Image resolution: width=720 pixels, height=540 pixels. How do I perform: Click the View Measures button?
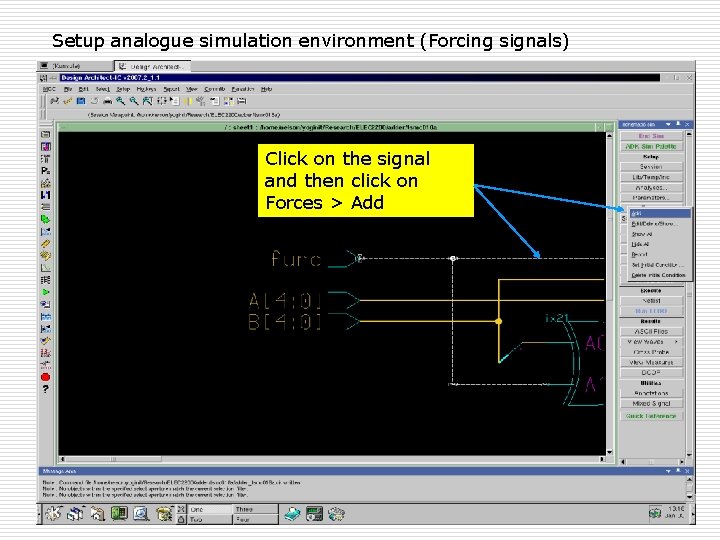coord(651,362)
